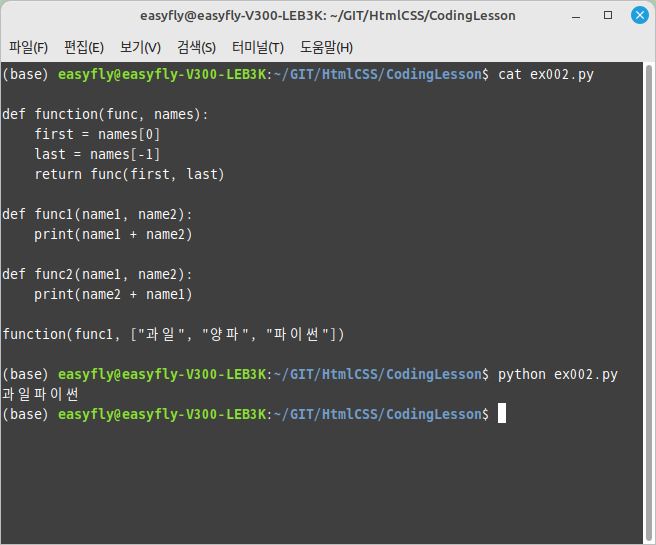Screen dimensions: 656x545
Task: Open the 편집(E) menu
Action: [x=84, y=47]
